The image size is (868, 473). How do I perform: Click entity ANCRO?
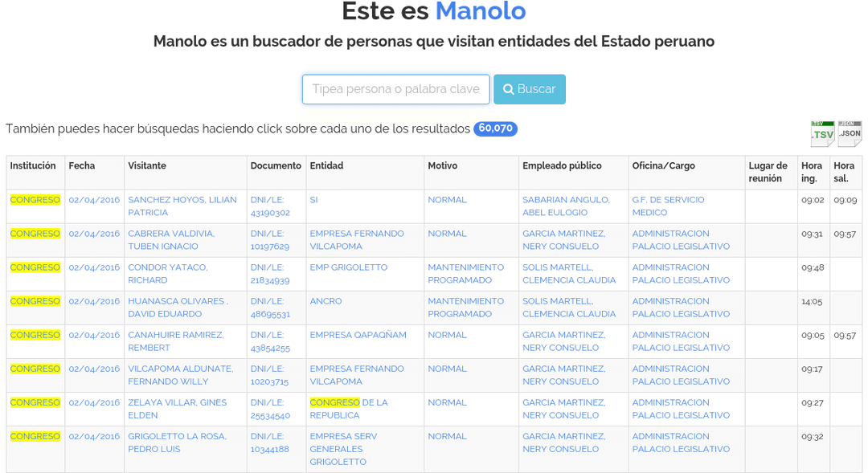pyautogui.click(x=326, y=301)
